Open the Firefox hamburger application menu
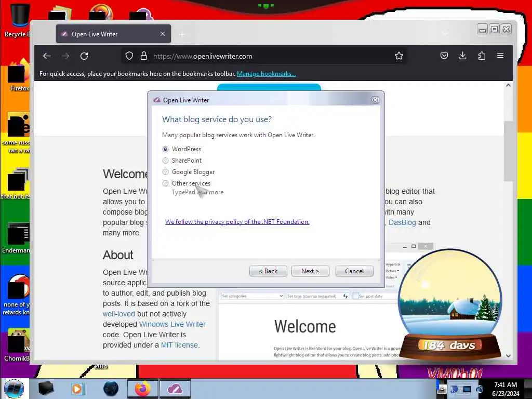The height and width of the screenshot is (399, 532). click(500, 56)
